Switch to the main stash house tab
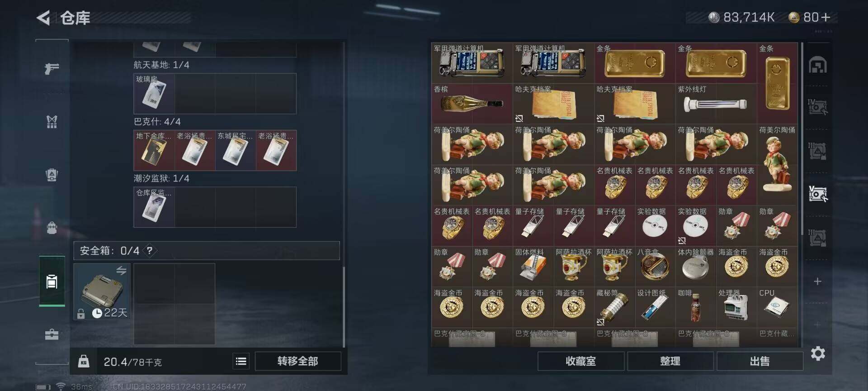 (x=818, y=65)
